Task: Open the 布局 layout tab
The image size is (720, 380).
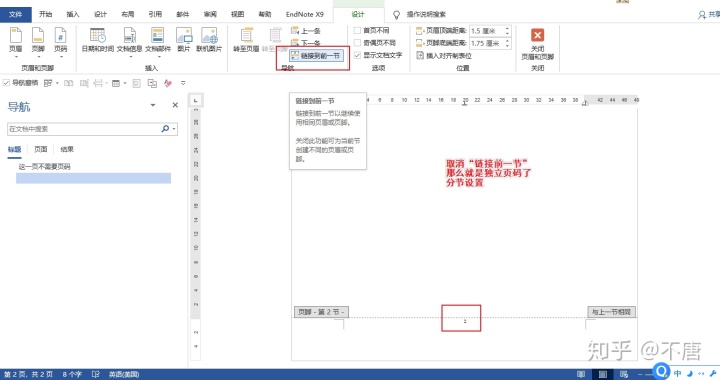Action: click(128, 14)
